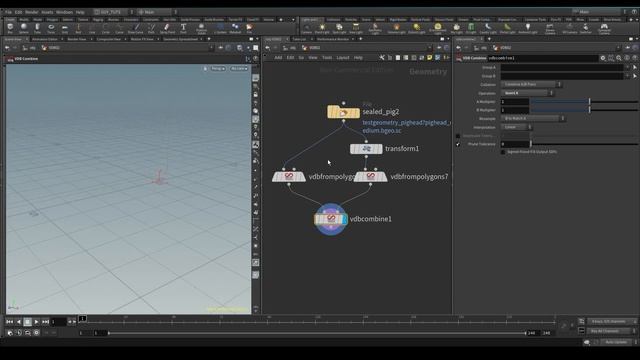Viewport: 640px width, 360px height.
Task: Toggle the display flag on vdbcombine1 node
Action: click(345, 219)
